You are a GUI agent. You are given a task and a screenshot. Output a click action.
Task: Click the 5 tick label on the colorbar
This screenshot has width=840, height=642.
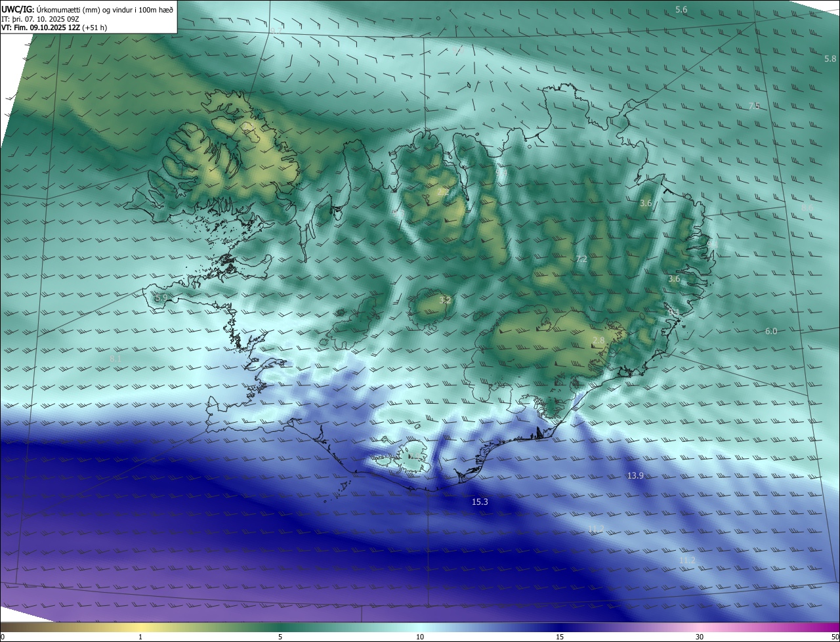(x=280, y=637)
